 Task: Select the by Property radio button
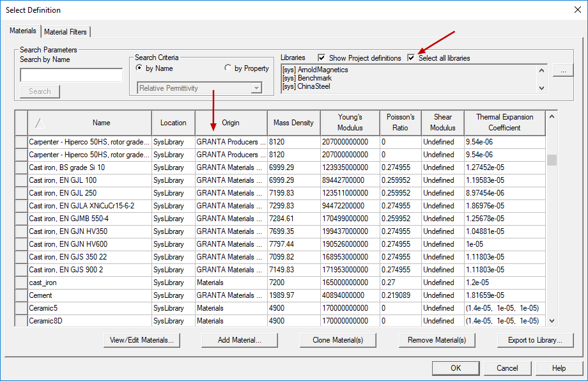point(228,68)
